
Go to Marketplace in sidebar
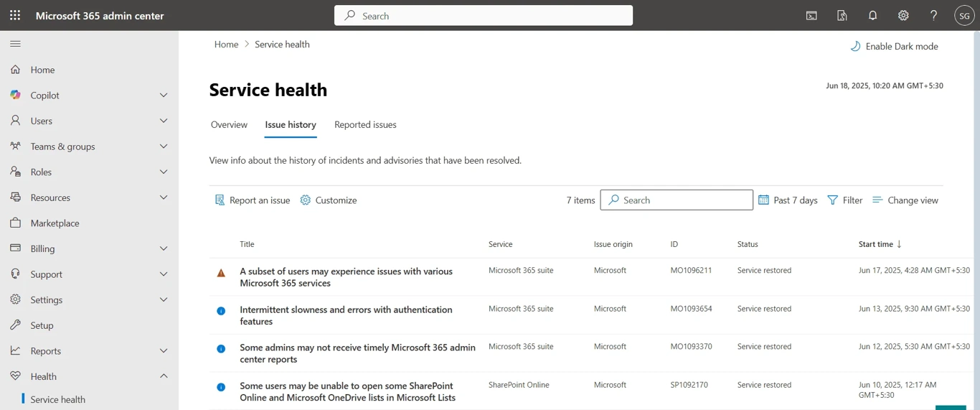55,223
